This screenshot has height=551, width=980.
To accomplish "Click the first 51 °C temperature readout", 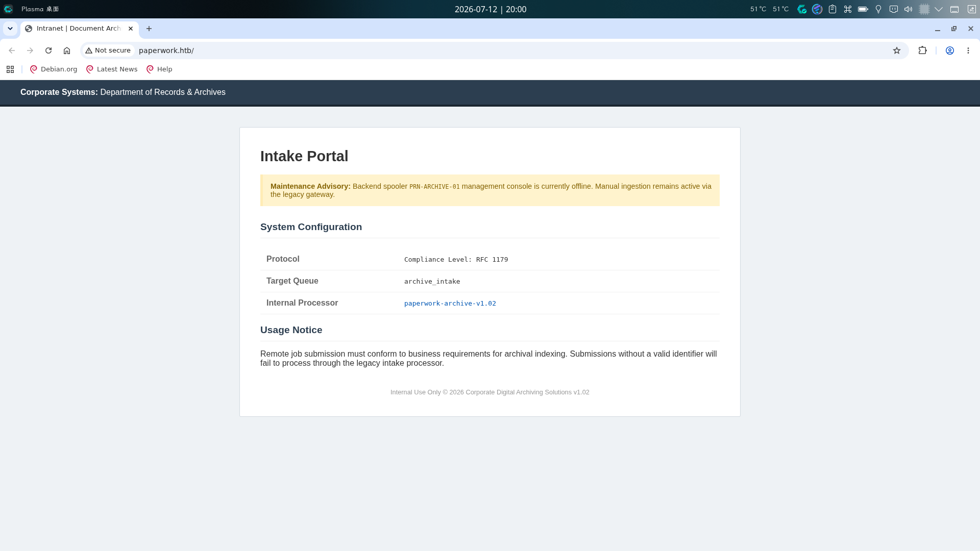I will [x=758, y=9].
